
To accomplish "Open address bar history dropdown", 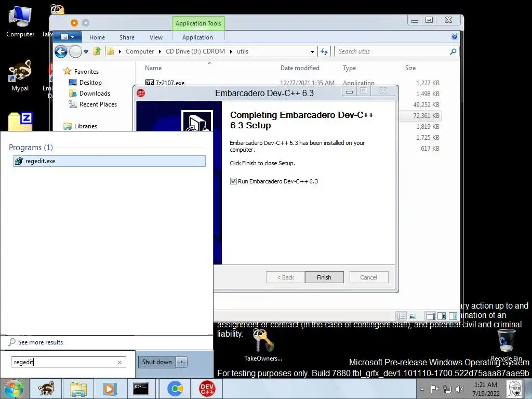I will click(x=312, y=51).
